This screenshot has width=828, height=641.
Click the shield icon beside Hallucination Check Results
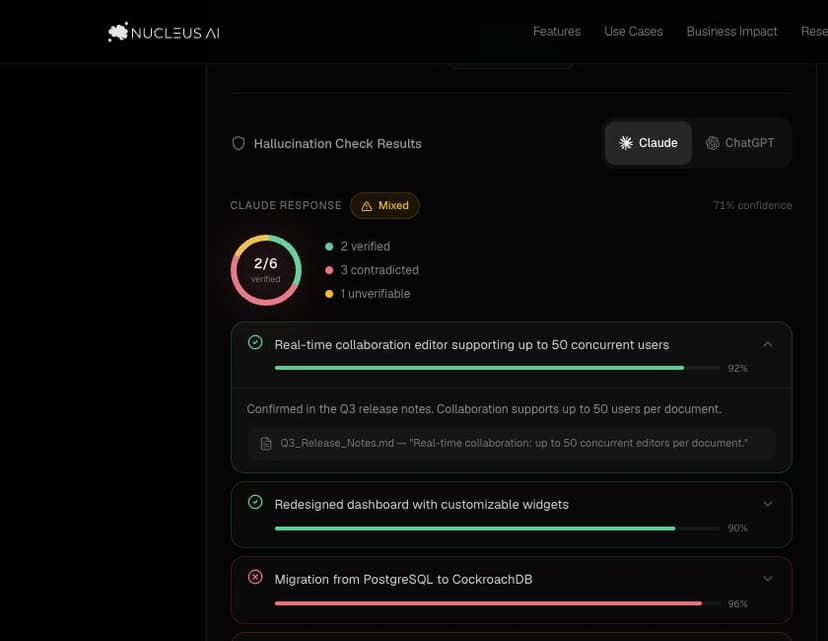click(x=239, y=143)
